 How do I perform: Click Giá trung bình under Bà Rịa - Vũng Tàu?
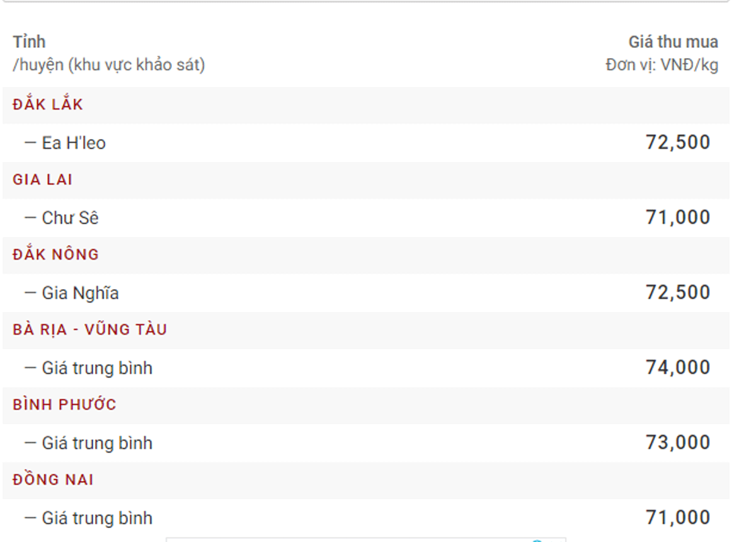point(97,368)
